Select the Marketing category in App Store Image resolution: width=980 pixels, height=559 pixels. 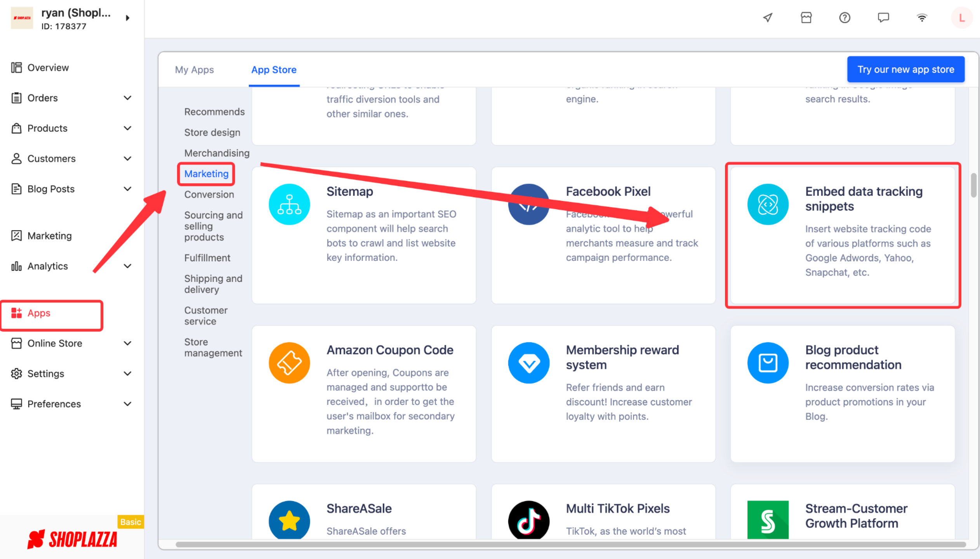pyautogui.click(x=206, y=174)
